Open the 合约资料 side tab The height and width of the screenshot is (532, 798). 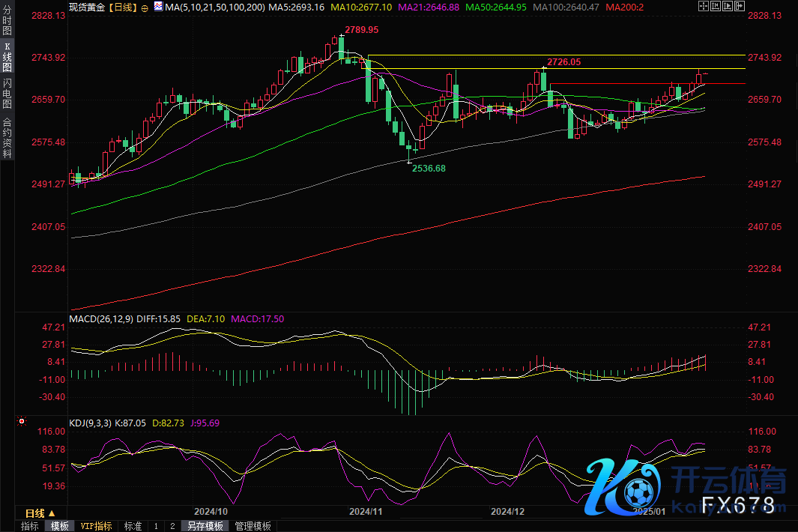click(7, 138)
